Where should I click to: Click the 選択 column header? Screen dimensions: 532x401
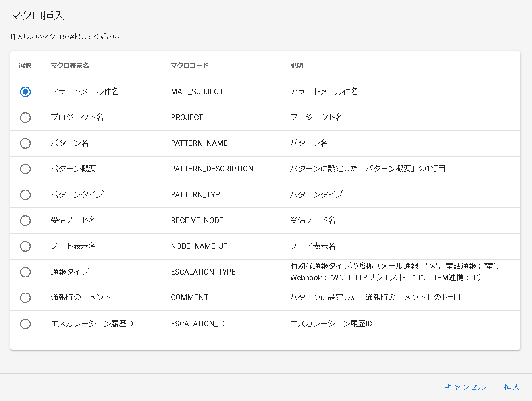25,66
